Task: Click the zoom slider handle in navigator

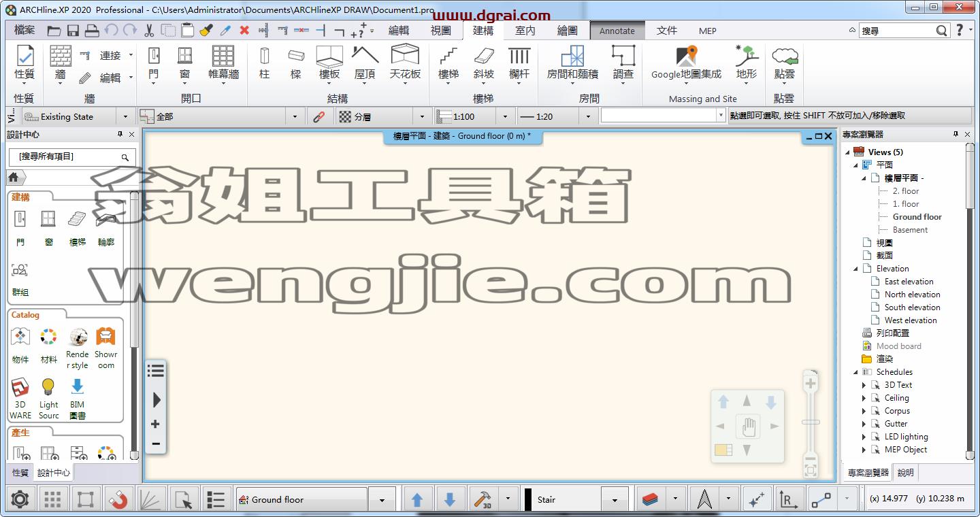Action: pyautogui.click(x=811, y=422)
